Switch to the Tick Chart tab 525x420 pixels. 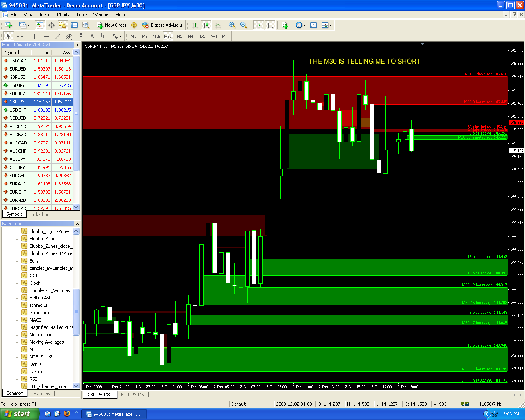[x=40, y=215]
